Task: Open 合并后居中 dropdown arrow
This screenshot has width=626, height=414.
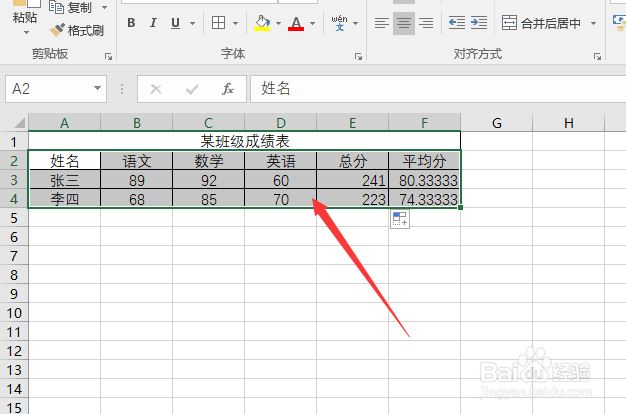Action: [593, 23]
